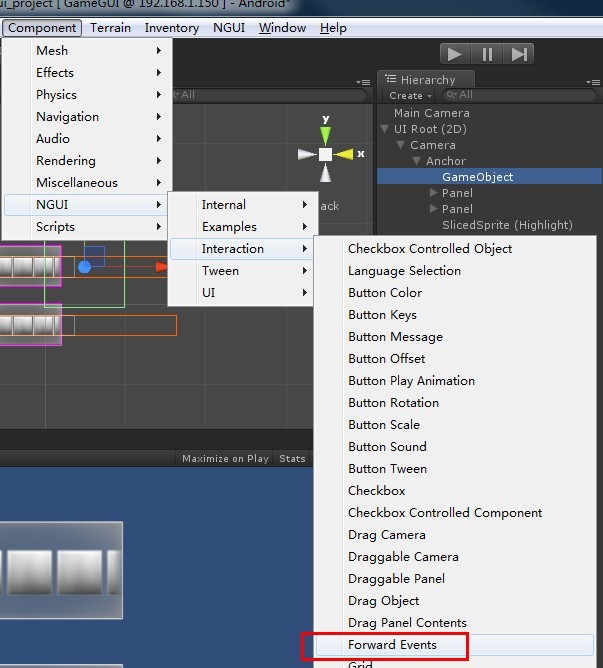
Task: Click the center cube of scene gizmo
Action: coord(325,154)
